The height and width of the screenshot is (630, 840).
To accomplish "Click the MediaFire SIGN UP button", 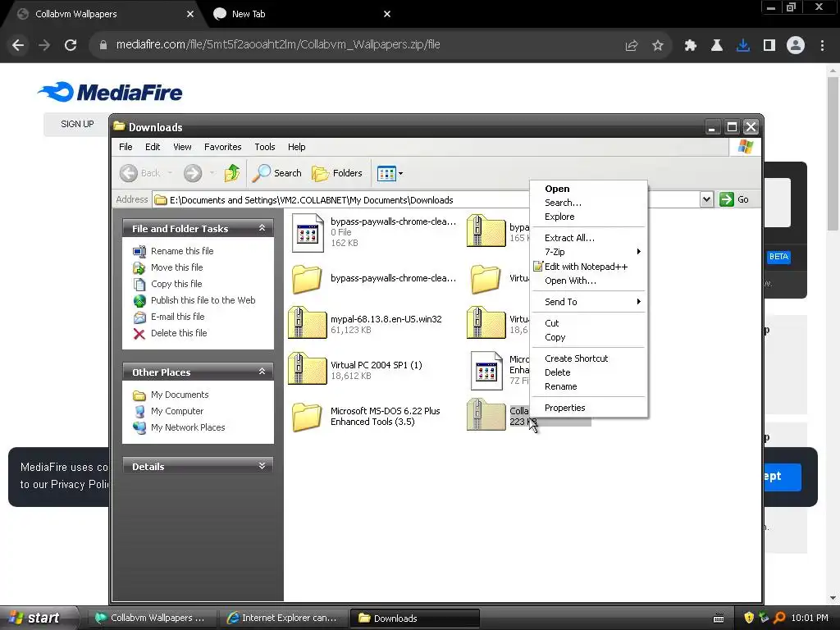I will tap(77, 124).
